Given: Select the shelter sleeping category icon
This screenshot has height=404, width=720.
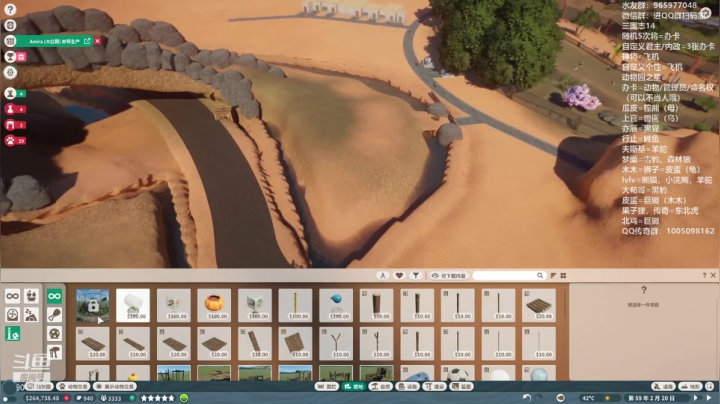Looking at the screenshot, I should [31, 315].
